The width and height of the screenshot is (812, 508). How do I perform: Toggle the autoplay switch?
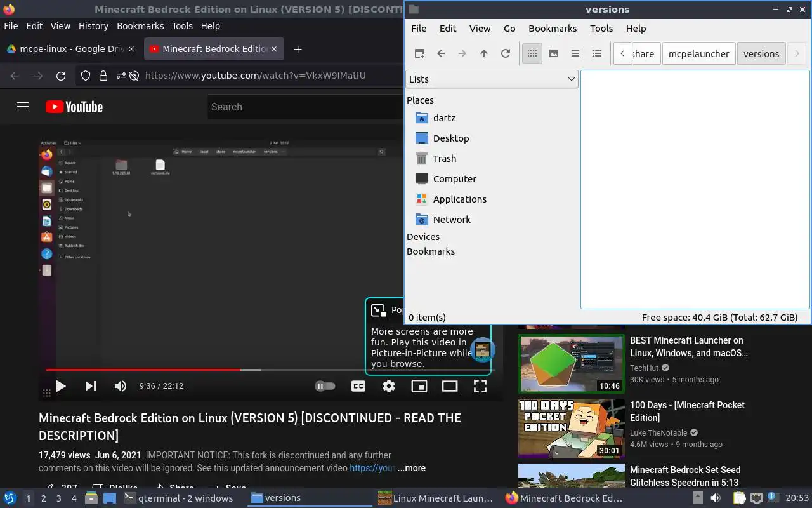pyautogui.click(x=325, y=385)
